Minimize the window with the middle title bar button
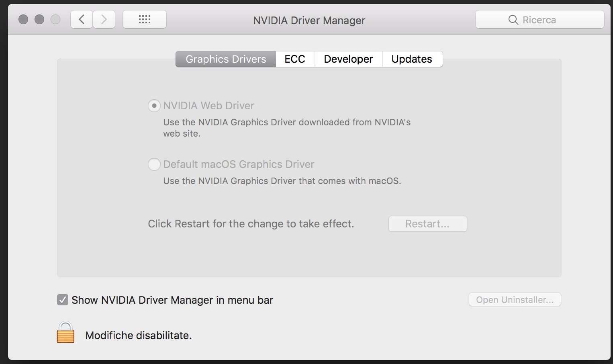 click(x=39, y=19)
